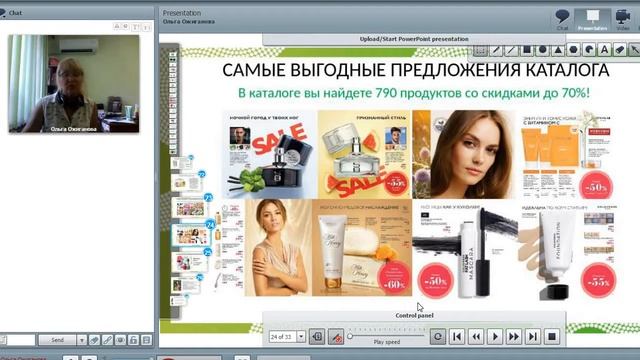Toggle the chat eye visibility icon
640x360 pixels.
[x=120, y=340]
